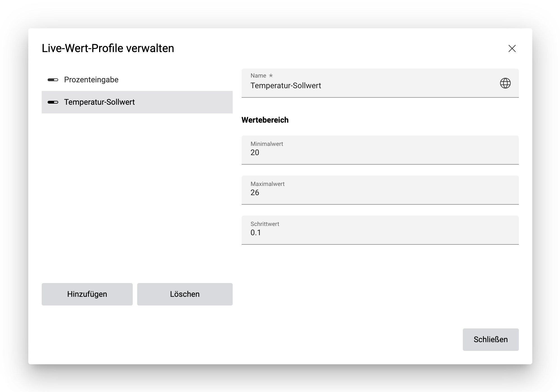Image resolution: width=560 pixels, height=392 pixels.
Task: Click the highlighted Temperatur-Sollwert list row
Action: click(137, 102)
